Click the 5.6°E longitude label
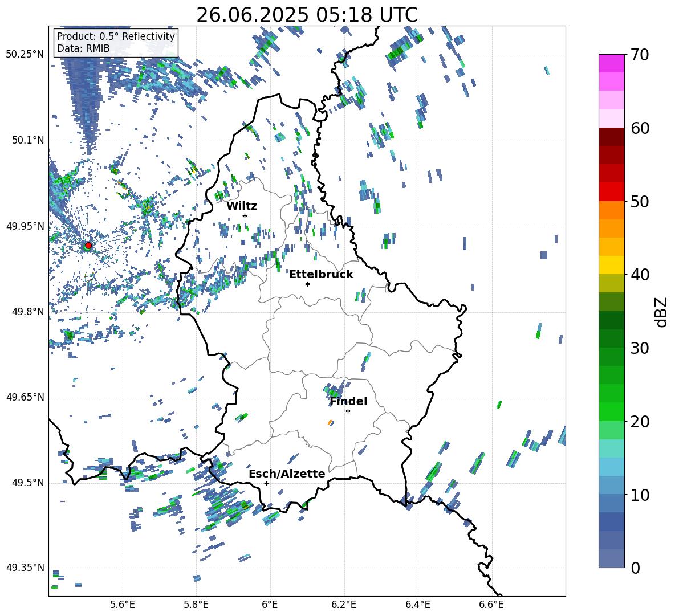The width and height of the screenshot is (675, 616). tap(123, 605)
